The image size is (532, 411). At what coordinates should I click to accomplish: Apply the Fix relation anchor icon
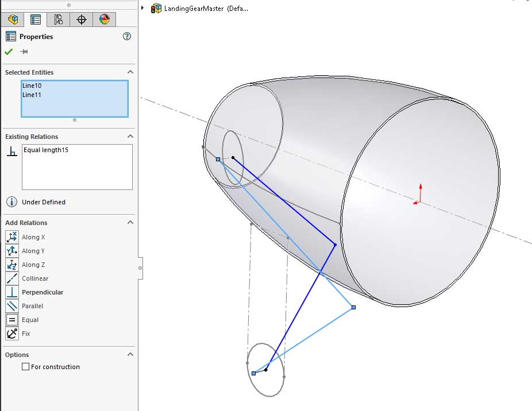(12, 334)
